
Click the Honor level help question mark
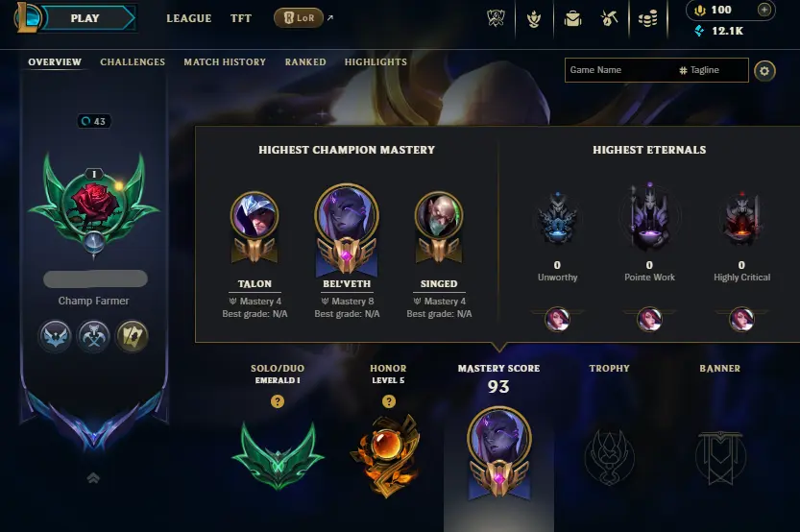click(389, 401)
